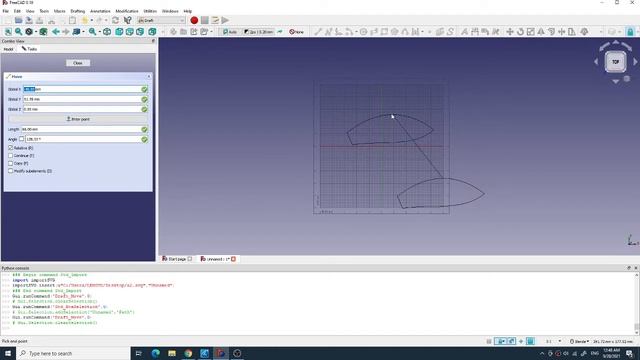
Task: Click the Fit selection magnifier icon
Action: coord(19,32)
